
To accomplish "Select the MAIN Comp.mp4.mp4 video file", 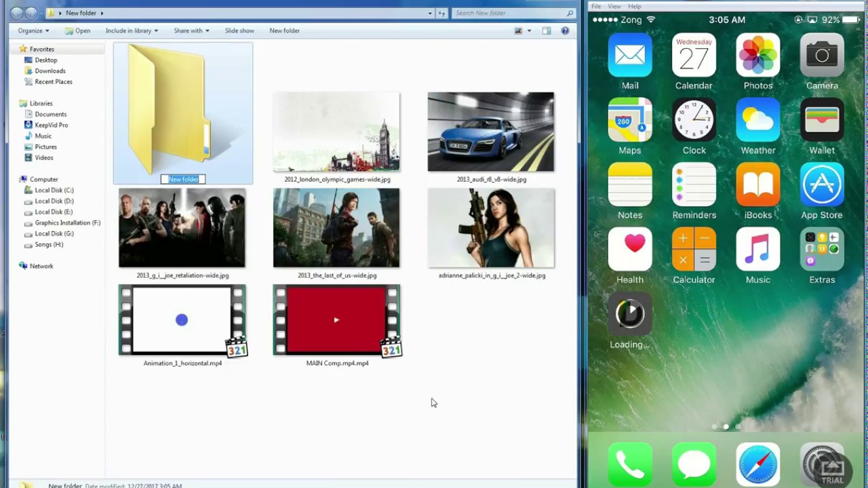I will point(336,320).
